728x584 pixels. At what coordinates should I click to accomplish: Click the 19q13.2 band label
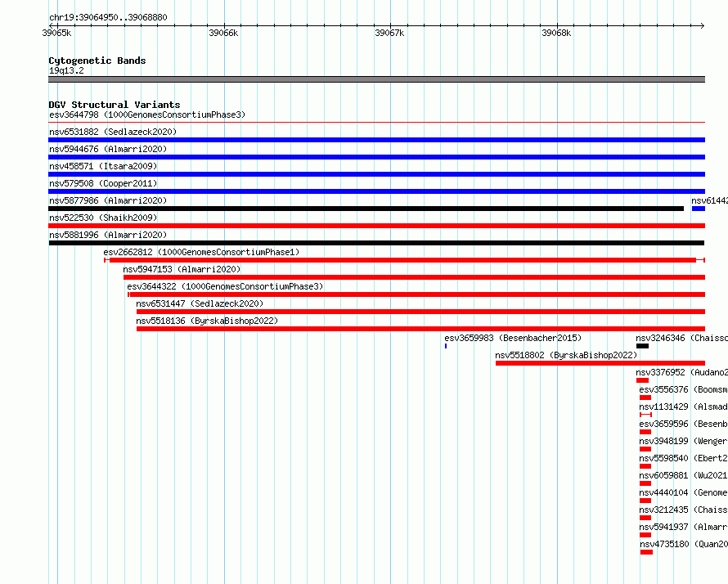(x=66, y=70)
